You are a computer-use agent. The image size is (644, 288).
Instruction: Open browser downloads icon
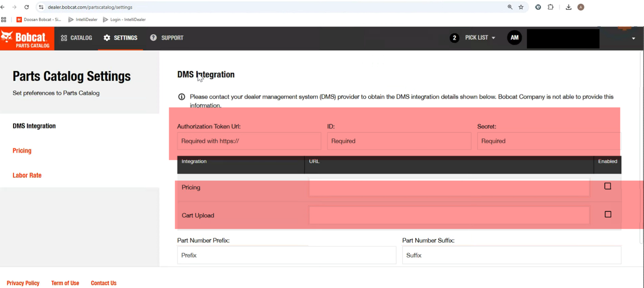569,7
